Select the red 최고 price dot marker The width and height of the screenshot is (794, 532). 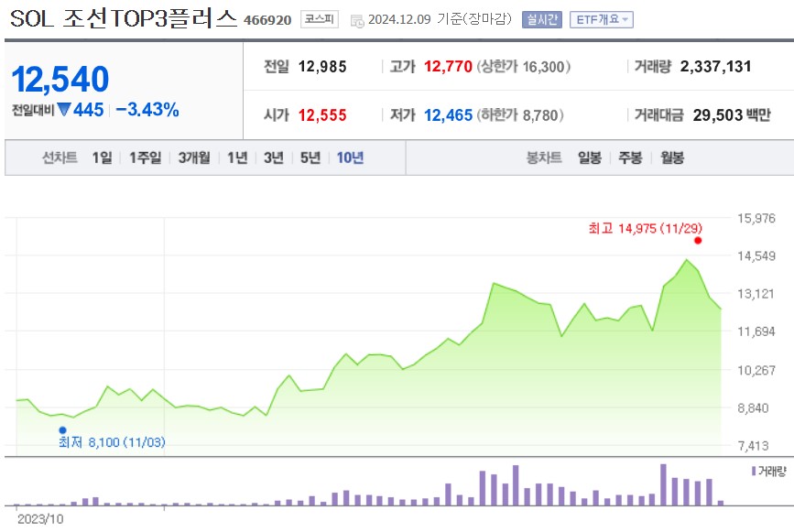(x=697, y=240)
